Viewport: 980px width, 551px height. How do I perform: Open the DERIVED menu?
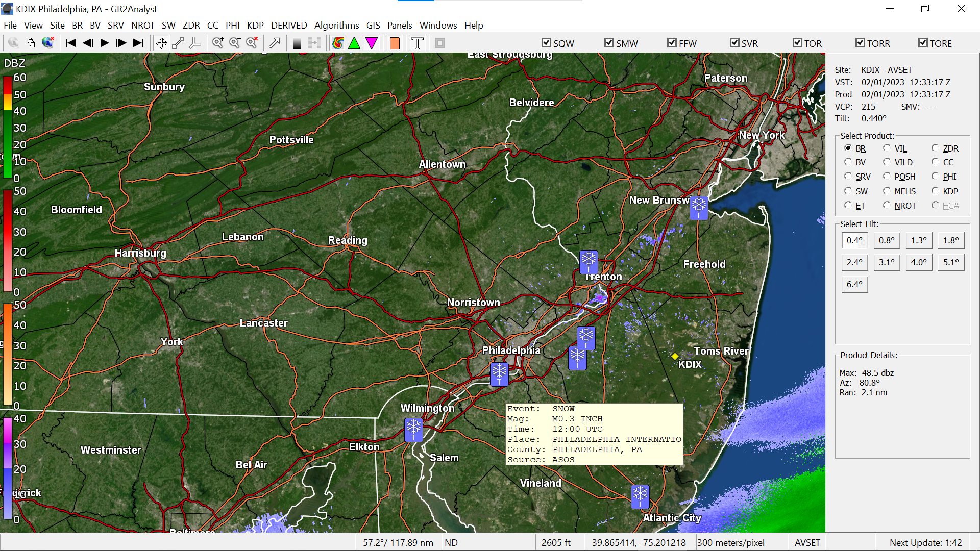[x=289, y=26]
